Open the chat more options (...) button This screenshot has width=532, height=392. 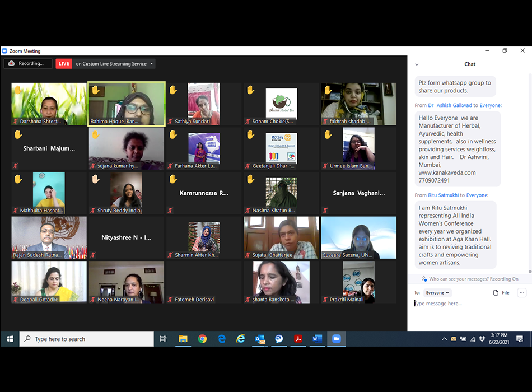pos(522,292)
